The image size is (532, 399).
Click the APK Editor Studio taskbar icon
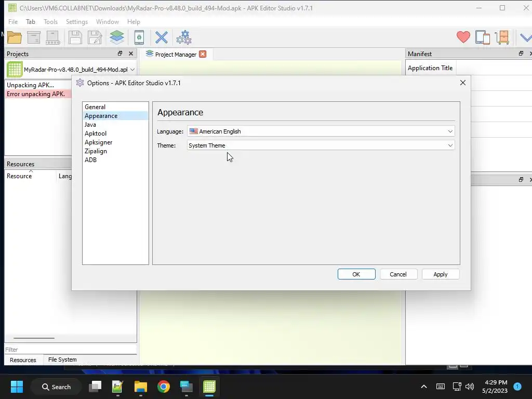209,387
